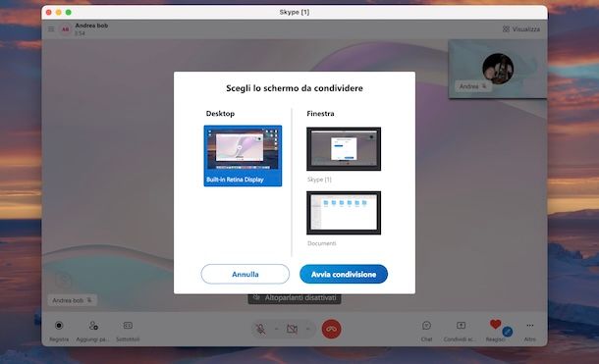Image resolution: width=599 pixels, height=364 pixels.
Task: Click the Avvia condivisione button
Action: tap(344, 274)
